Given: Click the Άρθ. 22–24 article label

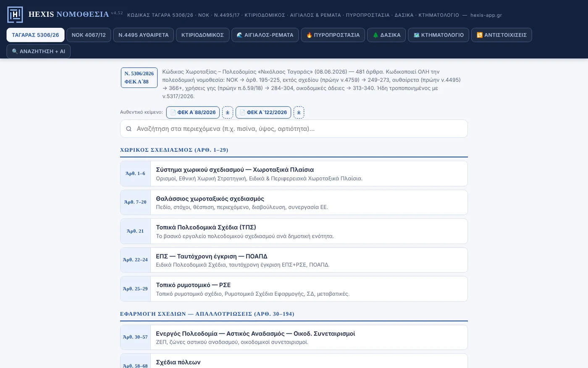Looking at the screenshot, I should pyautogui.click(x=135, y=260).
